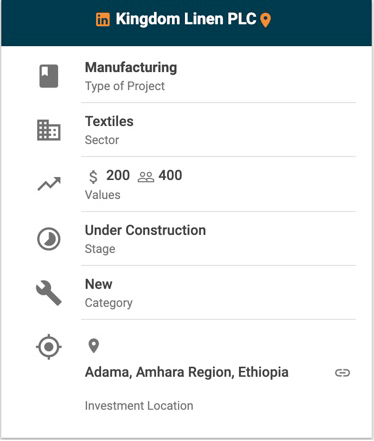Open the LinkedIn icon beside Kingdom Linen PLC
The image size is (374, 441).
point(103,19)
